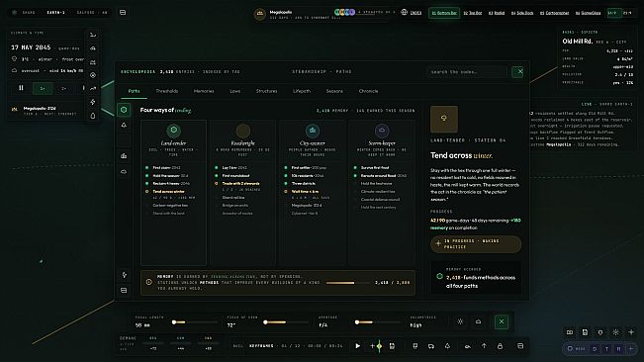Open the Chronicle tab

pyautogui.click(x=368, y=91)
